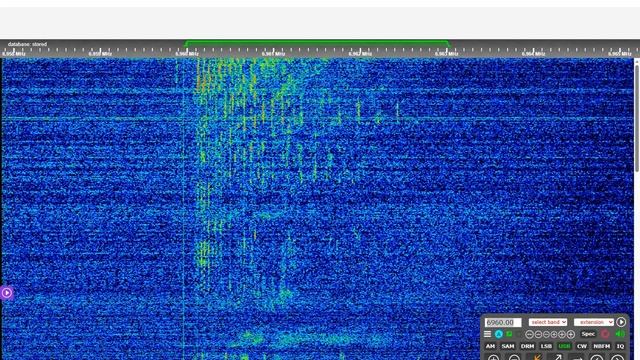This screenshot has width=640, height=360.
Task: Click the 6.961 MHz scale label
Action: (273, 53)
